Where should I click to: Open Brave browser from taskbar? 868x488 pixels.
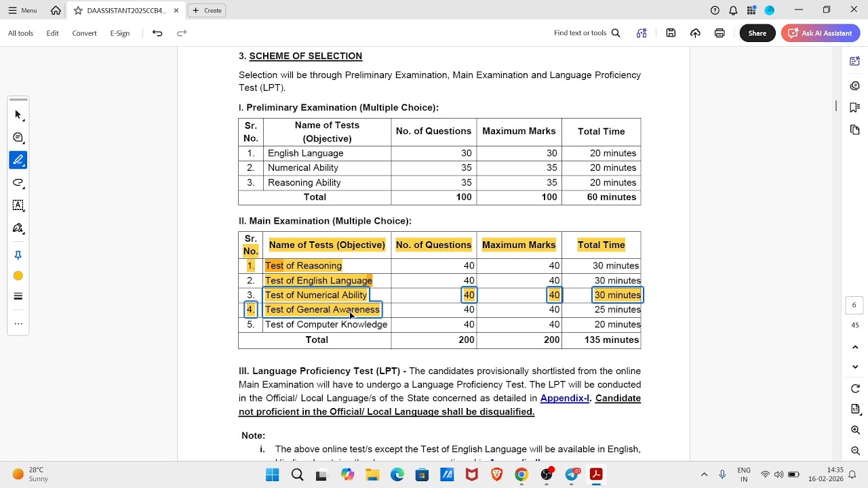(496, 474)
